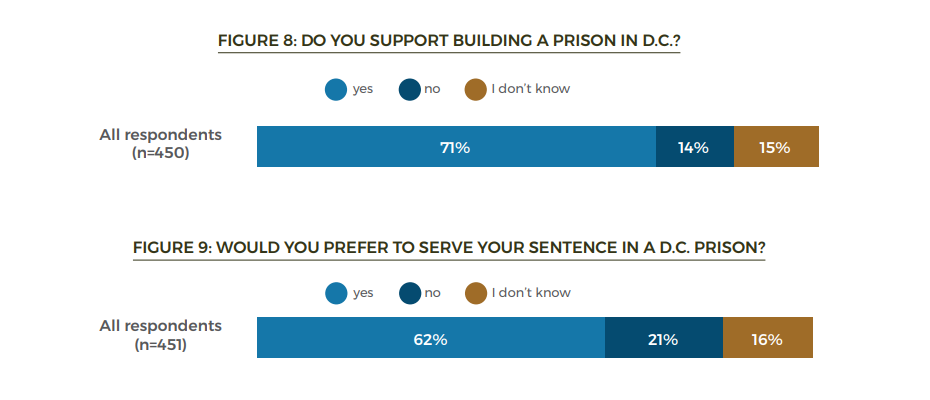Viewport: 930px width, 400px height.
Task: Click the 'no' legend text in Figure 9
Action: 432,292
